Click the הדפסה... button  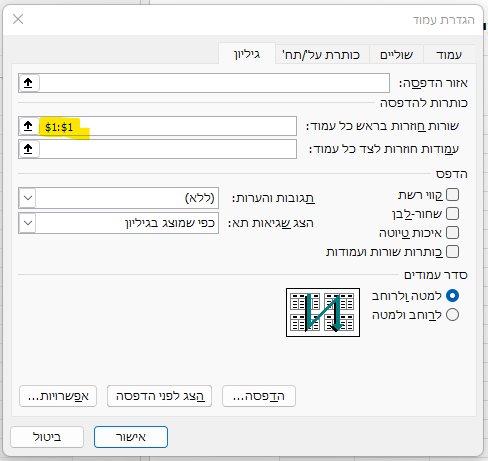[x=259, y=396]
